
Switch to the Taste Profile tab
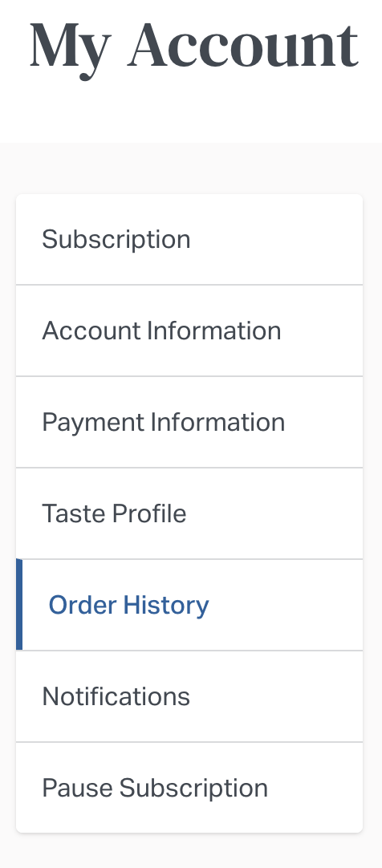point(189,513)
